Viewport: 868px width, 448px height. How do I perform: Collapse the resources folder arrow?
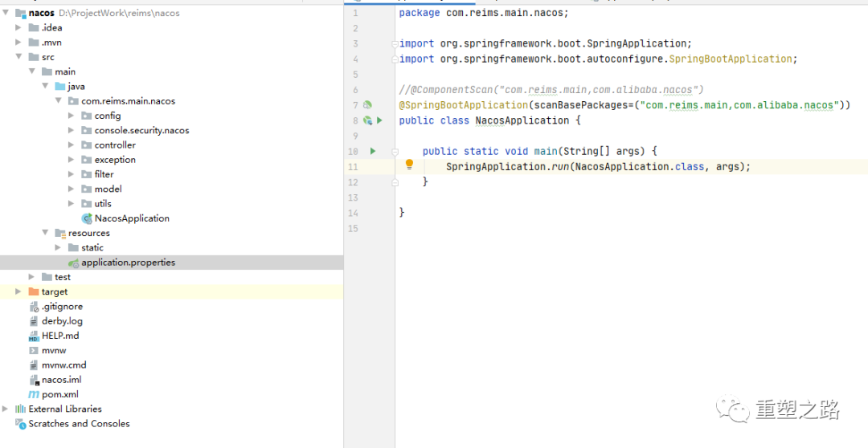click(45, 233)
